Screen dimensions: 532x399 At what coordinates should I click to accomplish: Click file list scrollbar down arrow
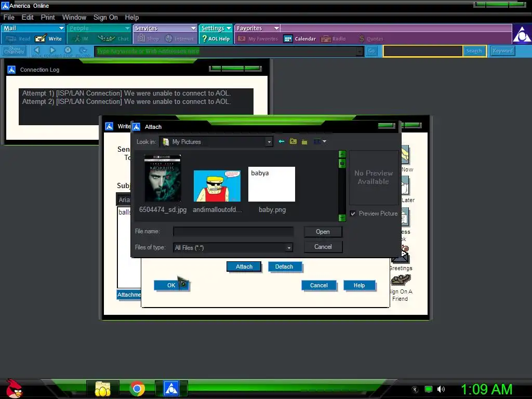click(342, 218)
